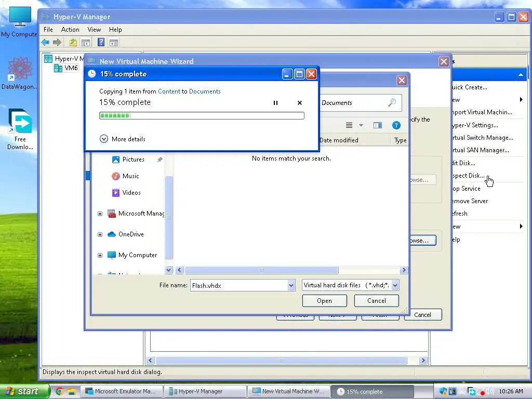Open the View menu
Image resolution: width=532 pixels, height=399 pixels.
click(x=94, y=30)
